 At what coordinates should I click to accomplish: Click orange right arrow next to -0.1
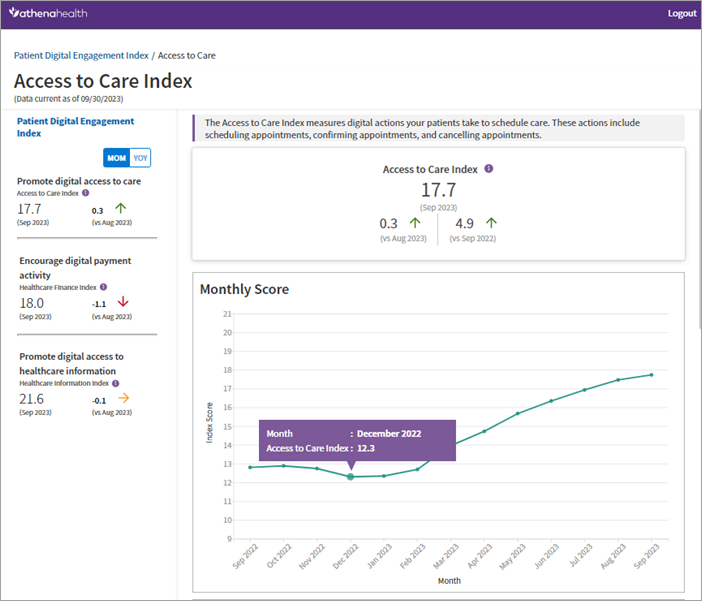tap(124, 398)
